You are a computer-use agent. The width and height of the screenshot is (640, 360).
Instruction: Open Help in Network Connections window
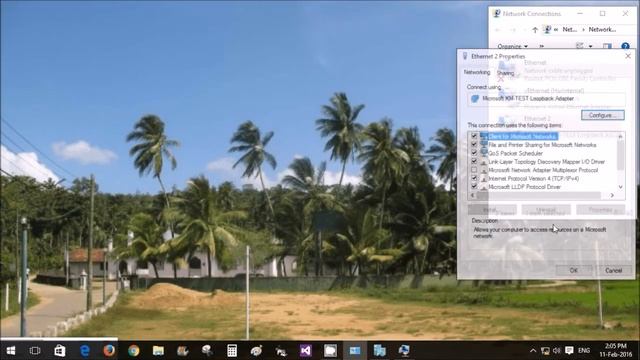coord(625,46)
